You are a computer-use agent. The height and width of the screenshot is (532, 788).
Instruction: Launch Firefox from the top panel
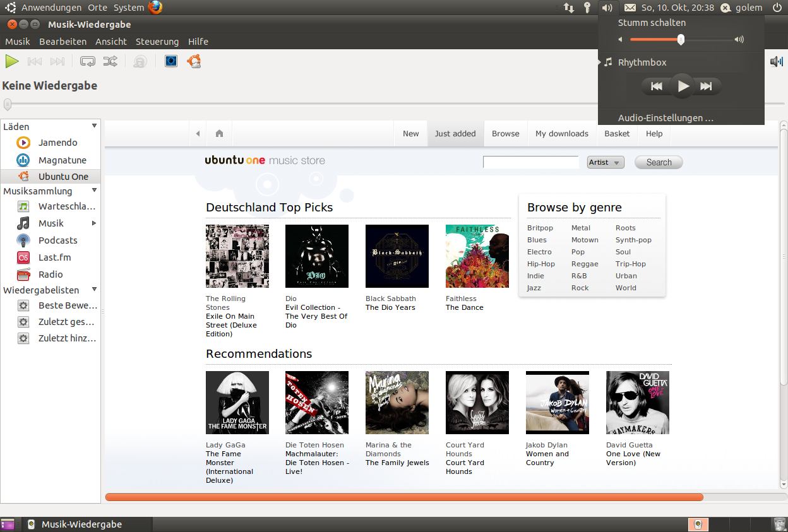tap(155, 8)
